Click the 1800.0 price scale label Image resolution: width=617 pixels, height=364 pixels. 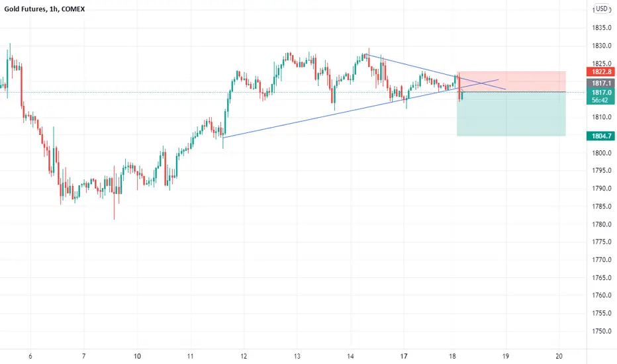tap(602, 153)
